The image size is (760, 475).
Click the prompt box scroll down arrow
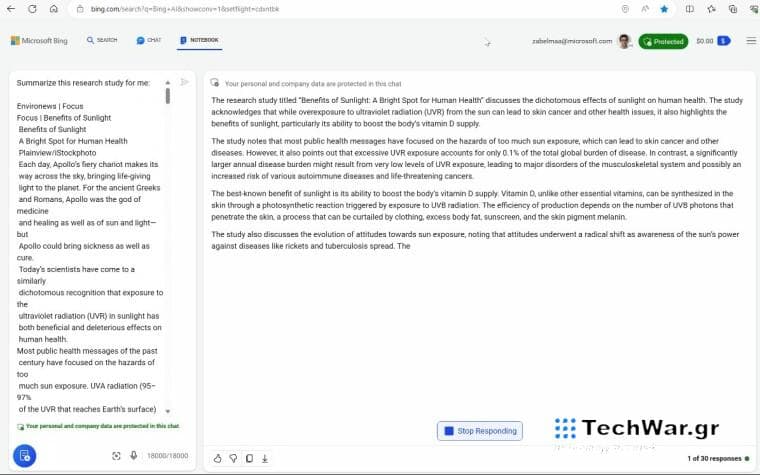[168, 411]
